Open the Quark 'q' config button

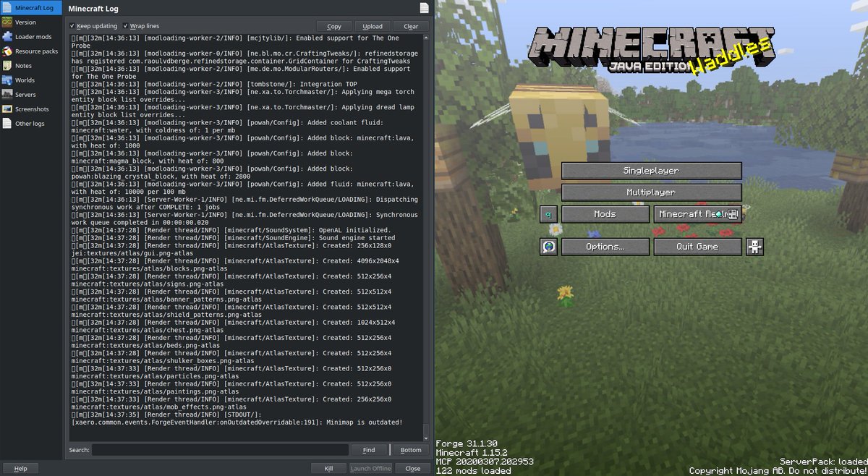point(548,214)
